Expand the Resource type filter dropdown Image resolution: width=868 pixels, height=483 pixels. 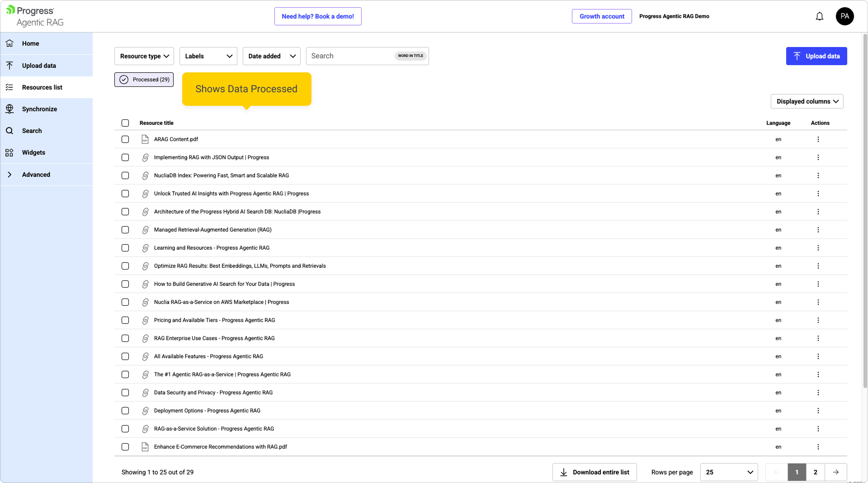tap(144, 56)
